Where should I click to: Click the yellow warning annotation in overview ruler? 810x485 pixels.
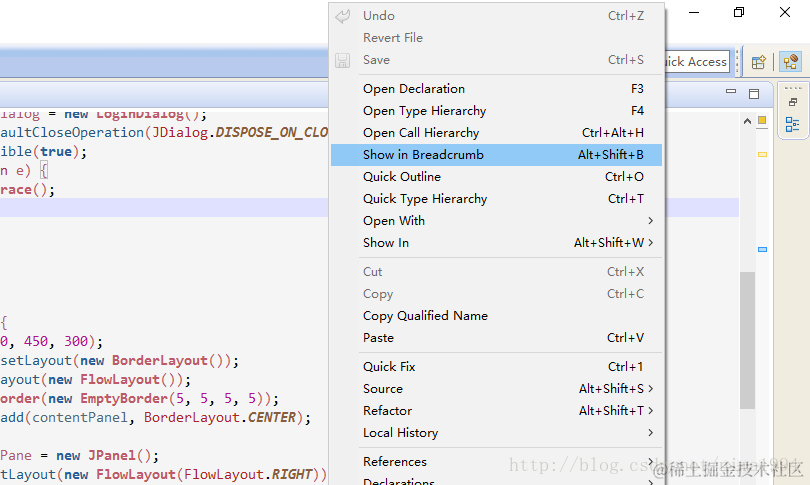[762, 154]
